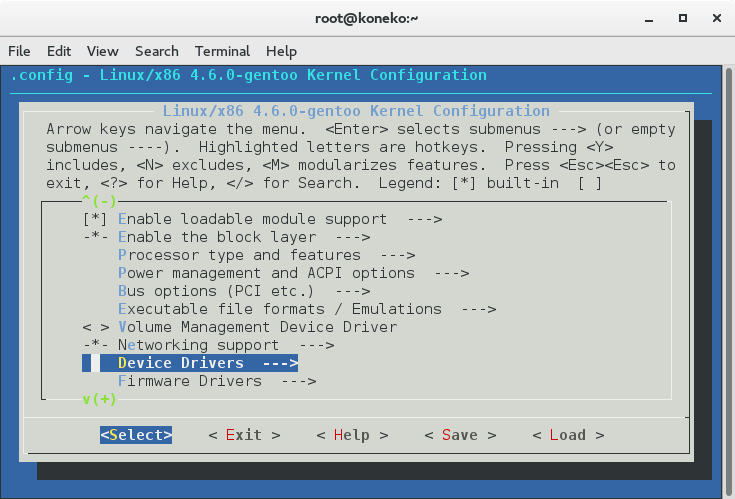Select Networking support entry
This screenshot has height=499, width=735.
click(198, 345)
